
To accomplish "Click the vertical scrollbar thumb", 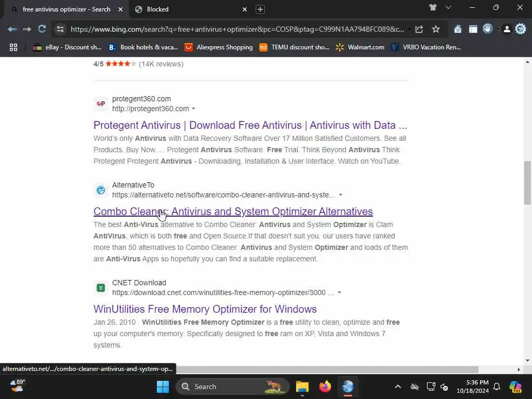I will pos(527,182).
